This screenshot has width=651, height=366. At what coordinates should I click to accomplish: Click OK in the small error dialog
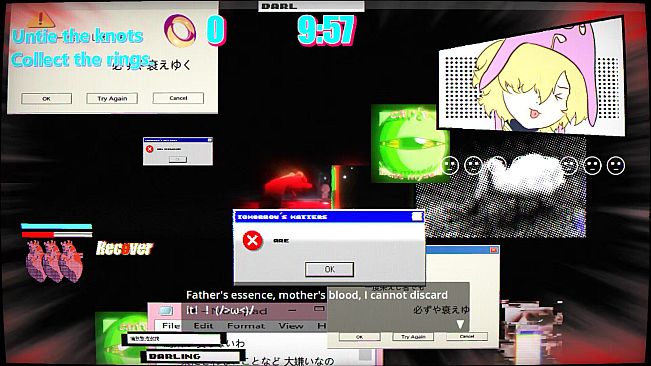178,159
